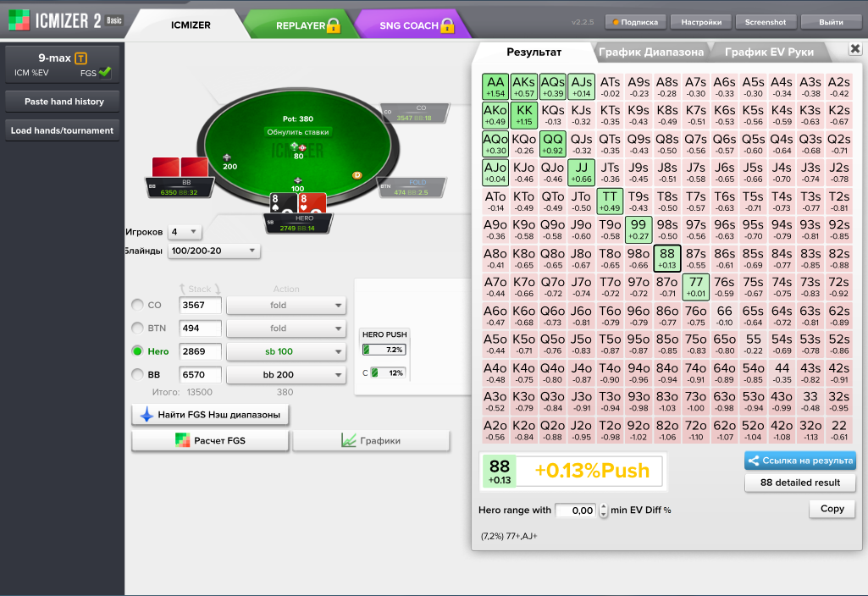Click the BB player's red face-down cards
This screenshot has width=868, height=596.
click(180, 168)
